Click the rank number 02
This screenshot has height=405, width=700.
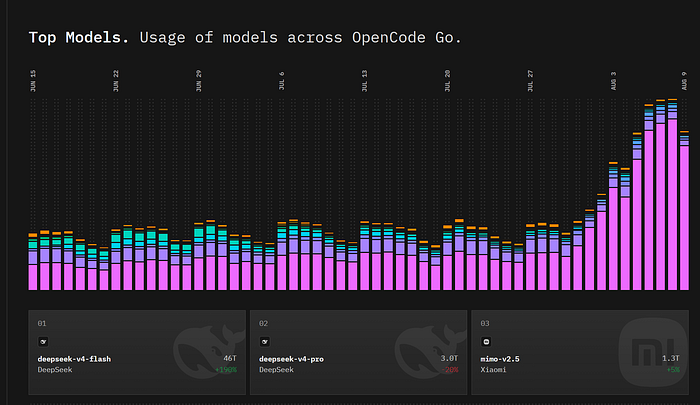pyautogui.click(x=263, y=323)
